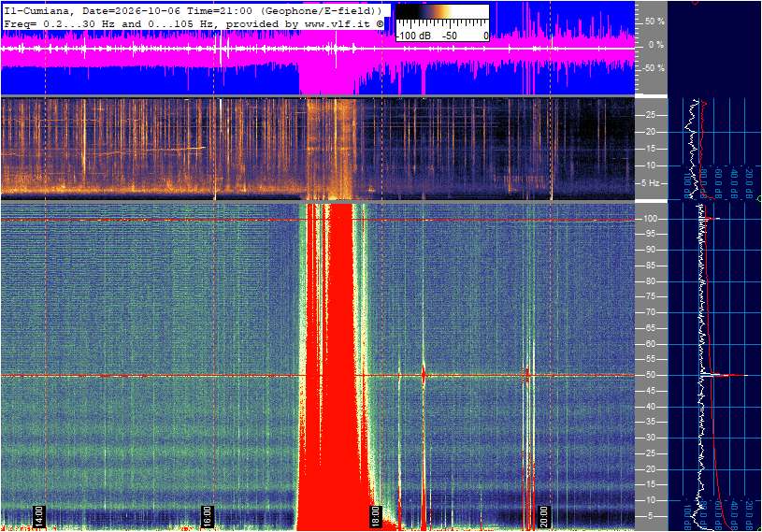Image resolution: width=762 pixels, height=532 pixels.
Task: Click the '20.0 dB' label in upper spectrum plot
Action: [x=749, y=183]
